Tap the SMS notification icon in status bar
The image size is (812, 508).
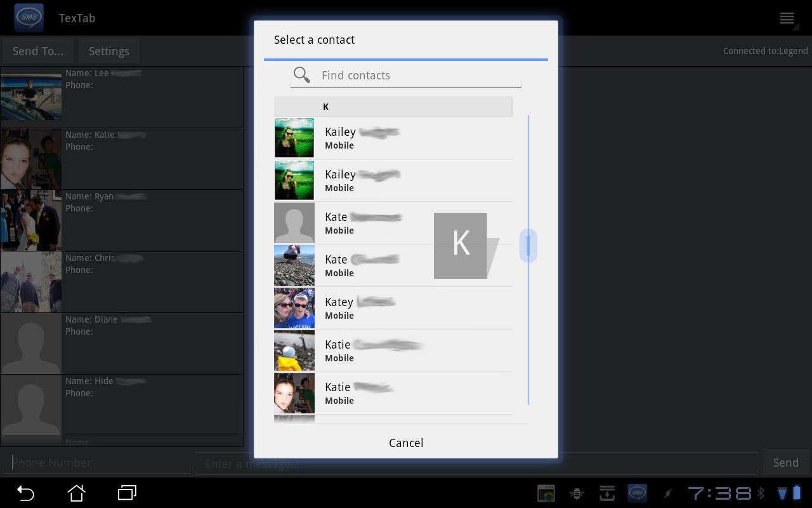tap(636, 493)
